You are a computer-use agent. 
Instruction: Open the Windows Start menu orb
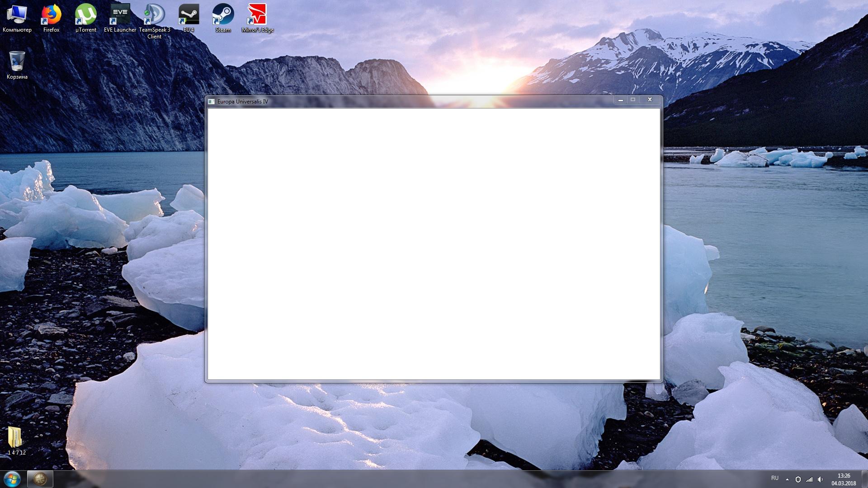pos(12,479)
